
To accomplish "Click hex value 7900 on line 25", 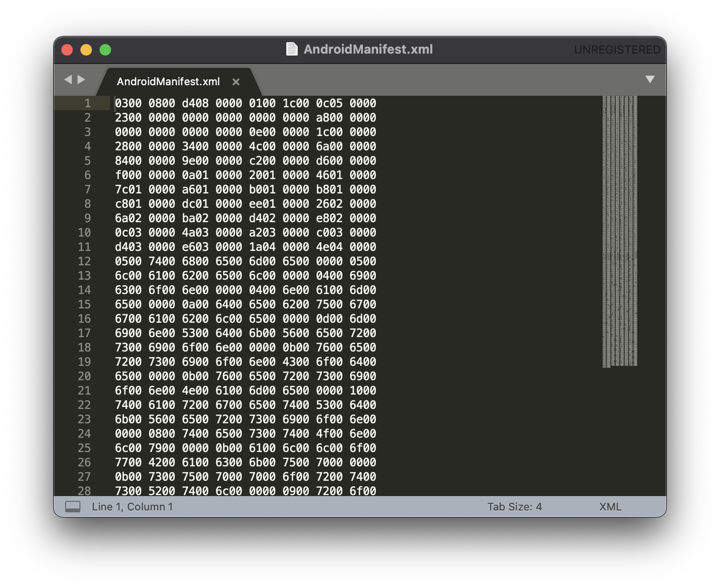I will [x=162, y=448].
